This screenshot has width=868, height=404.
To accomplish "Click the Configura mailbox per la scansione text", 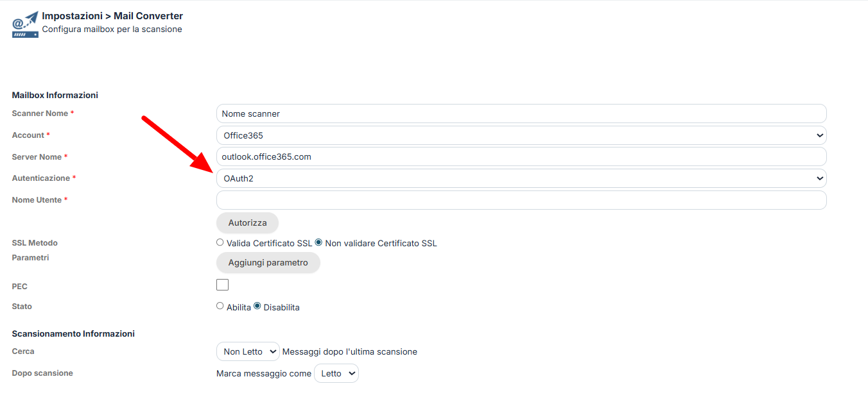I will pos(112,29).
